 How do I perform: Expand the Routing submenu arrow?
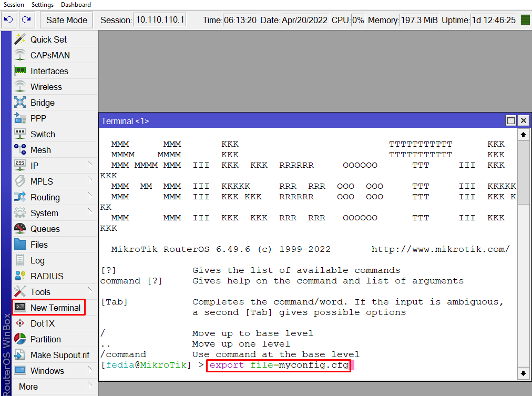point(89,197)
